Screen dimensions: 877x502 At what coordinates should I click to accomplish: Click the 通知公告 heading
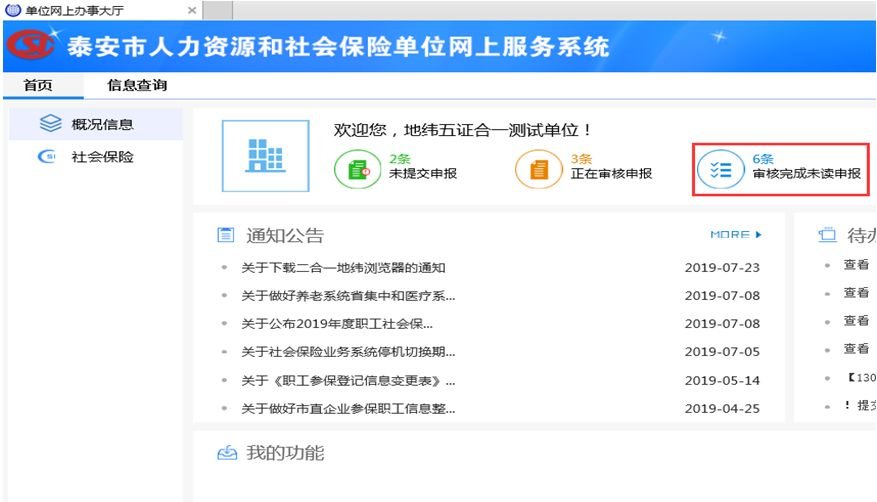[x=285, y=235]
